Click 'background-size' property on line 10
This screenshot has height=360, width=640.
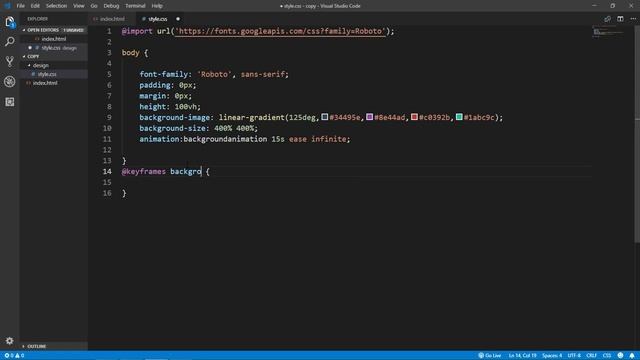[x=172, y=128]
